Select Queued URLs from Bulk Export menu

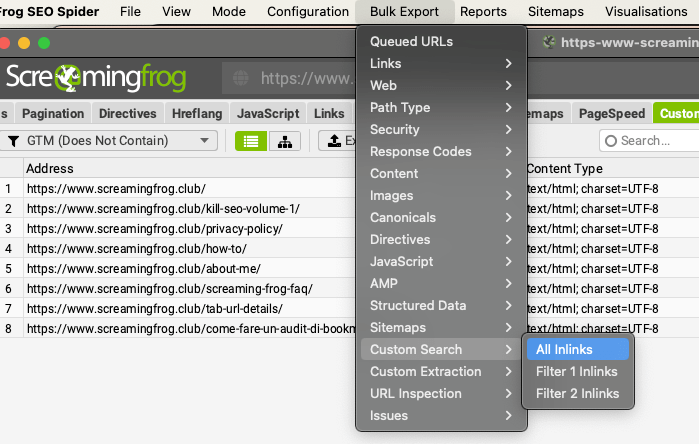[x=411, y=42]
